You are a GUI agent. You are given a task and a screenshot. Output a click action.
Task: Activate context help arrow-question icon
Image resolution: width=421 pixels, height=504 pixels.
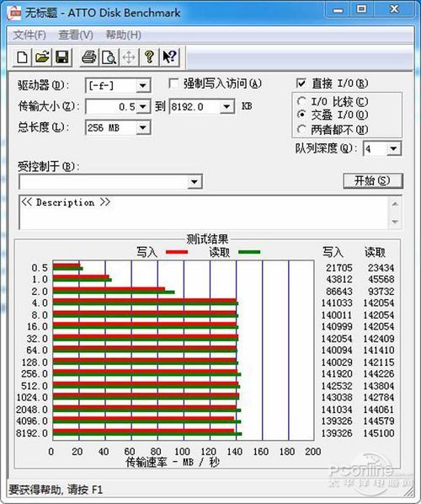click(169, 57)
